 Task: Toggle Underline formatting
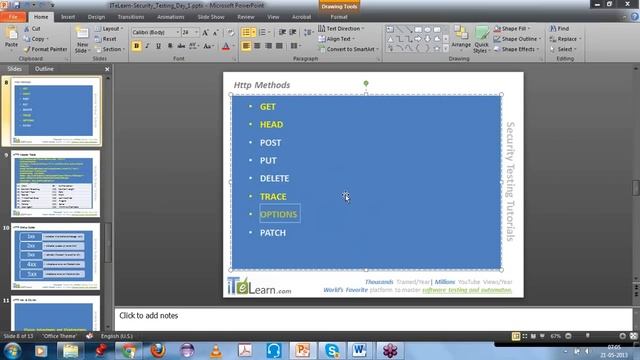[x=158, y=46]
